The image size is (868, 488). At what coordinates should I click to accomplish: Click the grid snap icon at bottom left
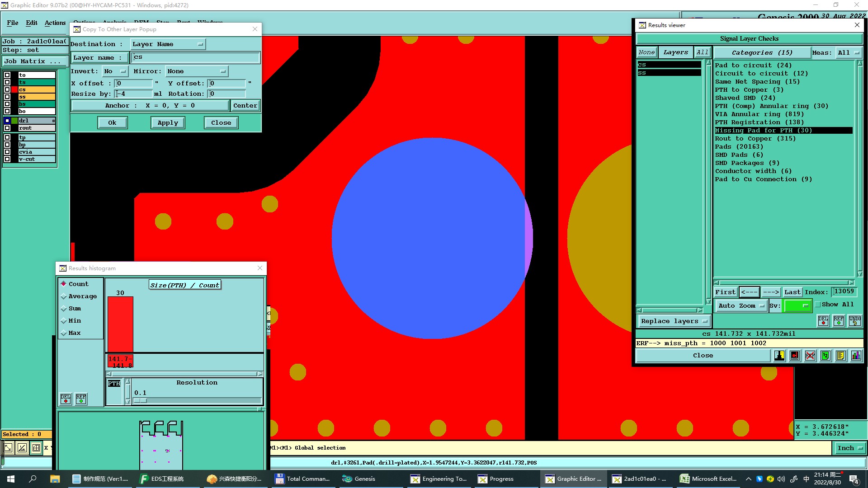click(x=36, y=448)
